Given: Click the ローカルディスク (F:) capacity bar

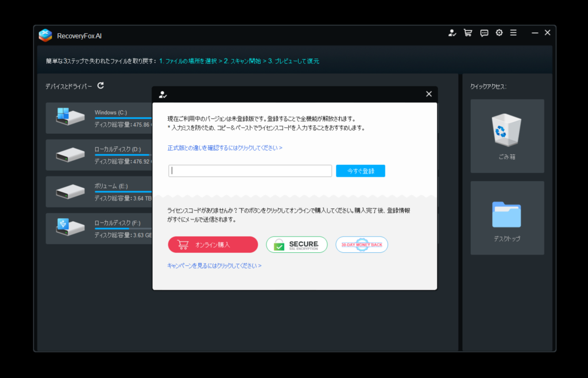Looking at the screenshot, I should pyautogui.click(x=123, y=229).
